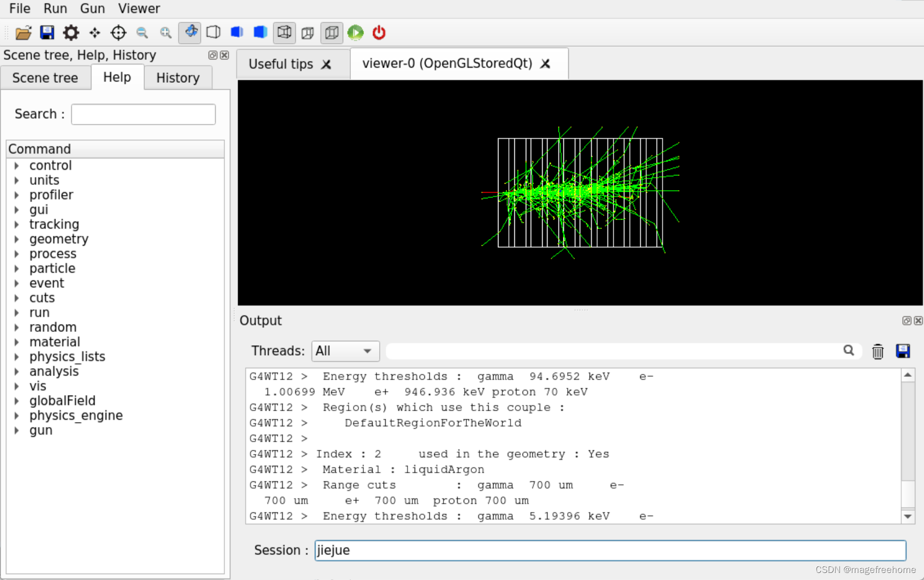Viewport: 924px width, 580px height.
Task: Select the random command item
Action: pos(53,327)
